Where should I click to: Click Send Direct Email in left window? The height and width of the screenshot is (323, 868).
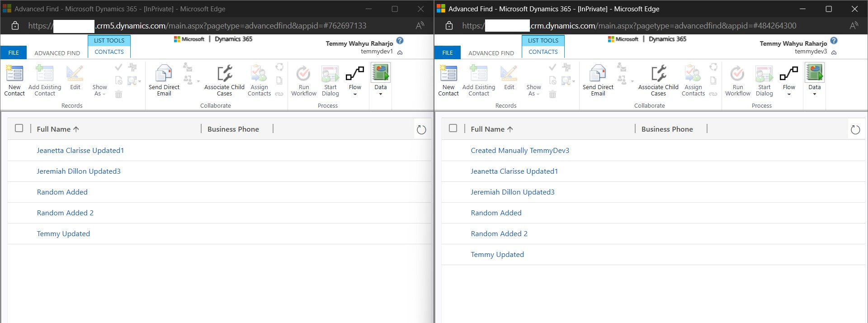click(x=164, y=81)
